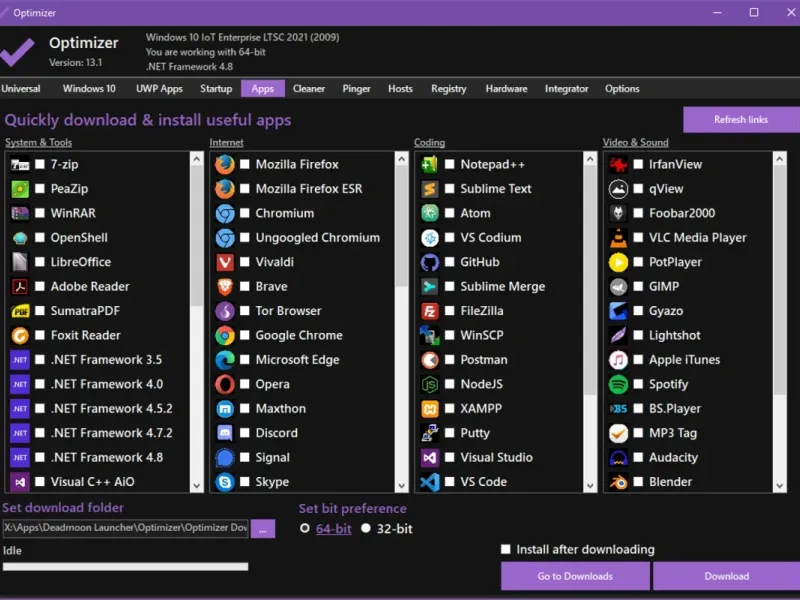The height and width of the screenshot is (600, 800).
Task: Click the Adobe Reader icon
Action: [x=20, y=287]
